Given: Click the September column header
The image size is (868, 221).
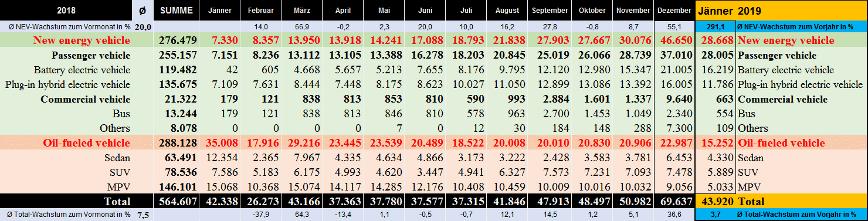Looking at the screenshot, I should (550, 11).
